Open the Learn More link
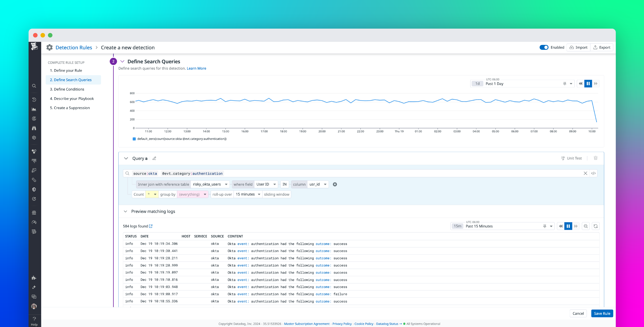Viewport: 644px width, 327px height. 196,68
